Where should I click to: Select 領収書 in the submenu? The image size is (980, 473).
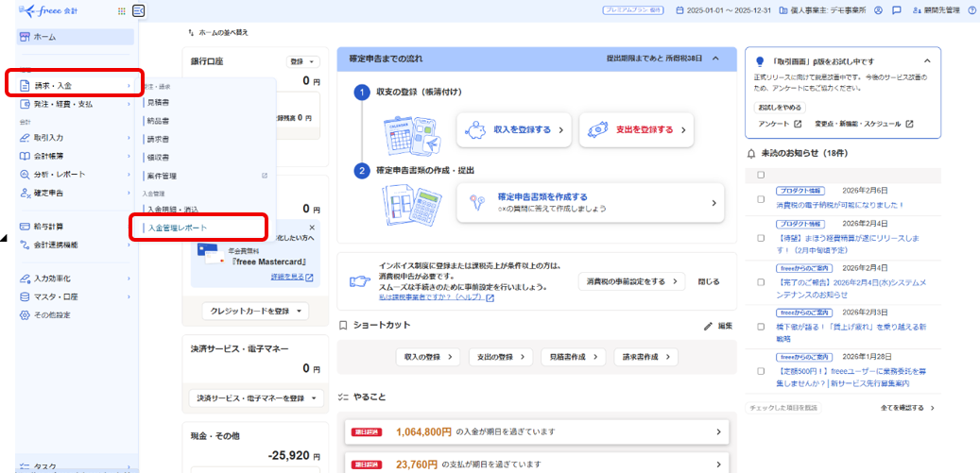point(158,158)
